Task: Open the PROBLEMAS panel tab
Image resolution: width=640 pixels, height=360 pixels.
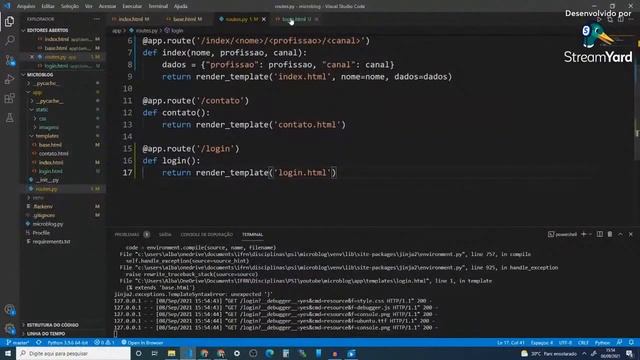Action: click(127, 235)
